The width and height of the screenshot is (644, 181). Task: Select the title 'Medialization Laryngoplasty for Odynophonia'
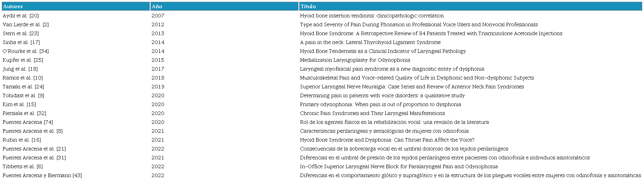[x=355, y=60]
